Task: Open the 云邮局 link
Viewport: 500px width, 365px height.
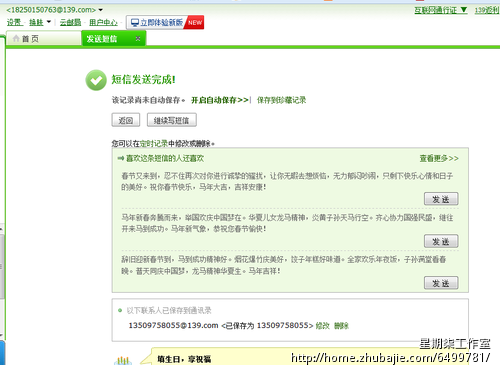Action: point(70,22)
